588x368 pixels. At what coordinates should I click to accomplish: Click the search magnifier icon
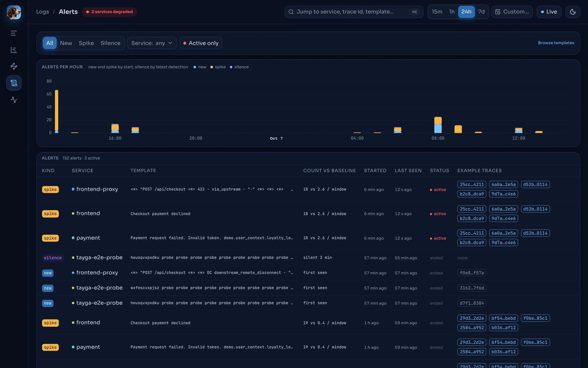point(291,12)
